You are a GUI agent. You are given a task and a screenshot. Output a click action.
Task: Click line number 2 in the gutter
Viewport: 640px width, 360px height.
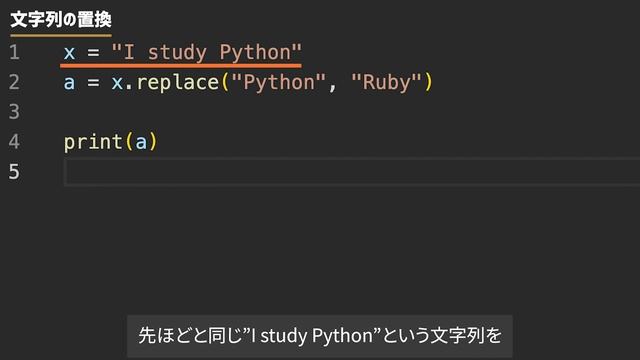tap(14, 82)
